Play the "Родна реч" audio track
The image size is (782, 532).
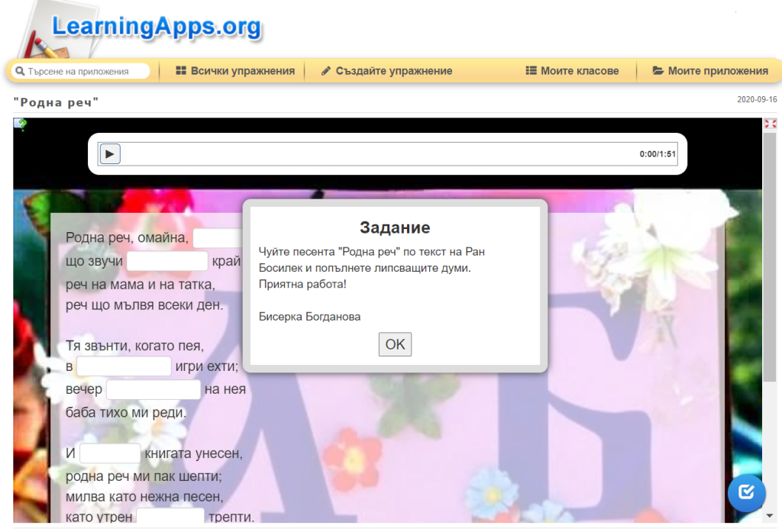tap(110, 154)
